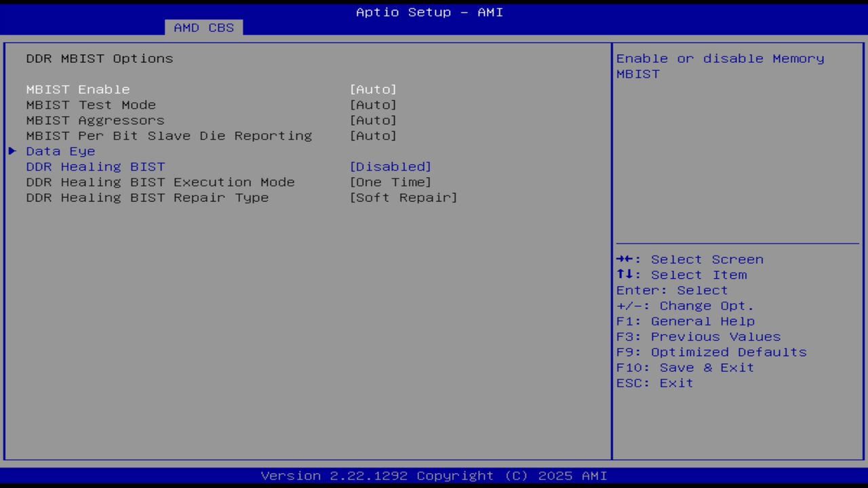
Task: Click the ESC: Exit hint
Action: [655, 384]
